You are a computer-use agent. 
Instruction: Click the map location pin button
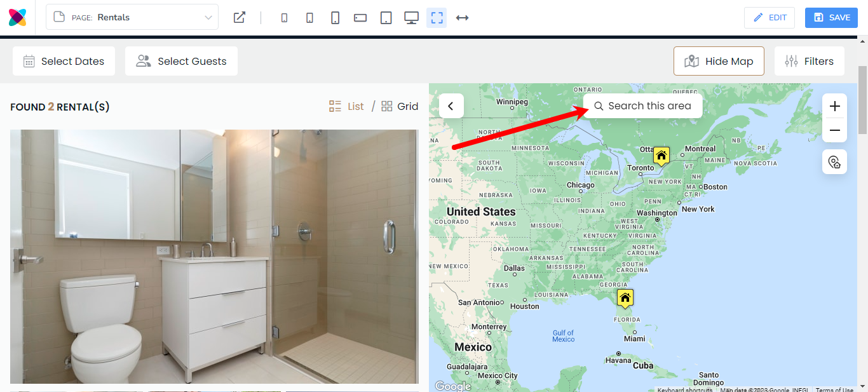click(835, 162)
